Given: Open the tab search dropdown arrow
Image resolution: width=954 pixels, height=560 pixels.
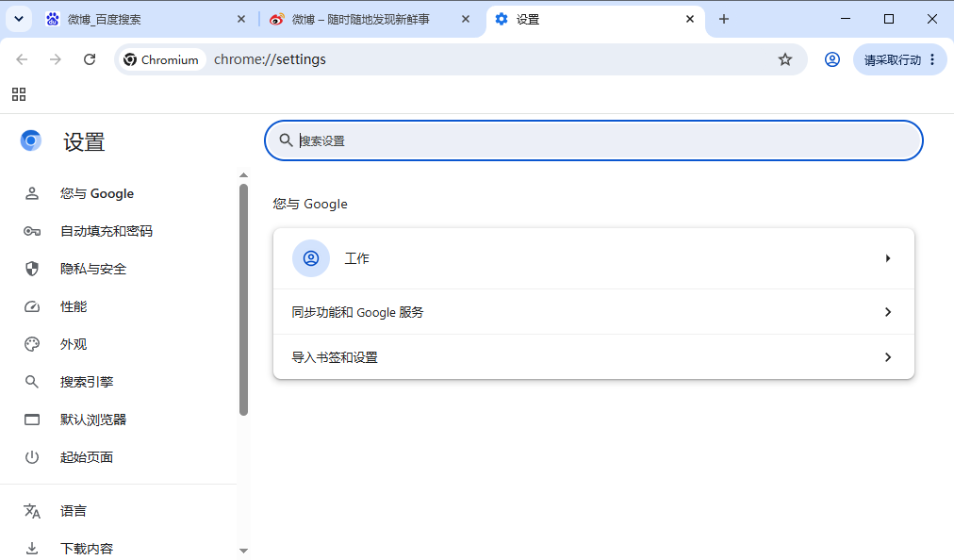Looking at the screenshot, I should 19,19.
